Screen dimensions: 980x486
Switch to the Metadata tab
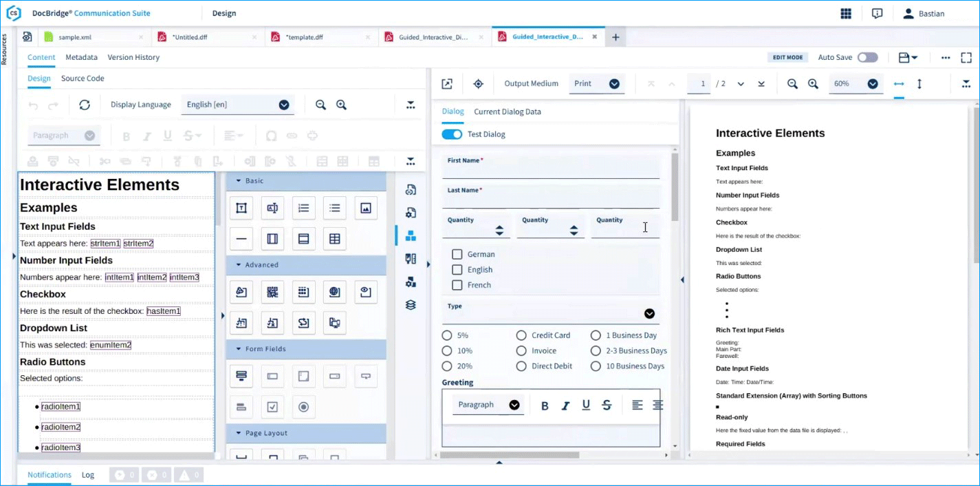pyautogui.click(x=81, y=57)
